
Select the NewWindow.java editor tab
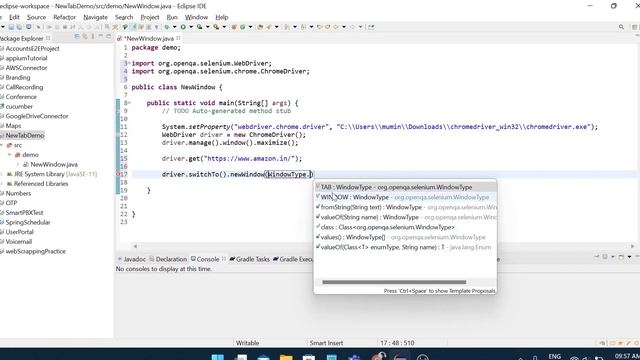tap(148, 38)
